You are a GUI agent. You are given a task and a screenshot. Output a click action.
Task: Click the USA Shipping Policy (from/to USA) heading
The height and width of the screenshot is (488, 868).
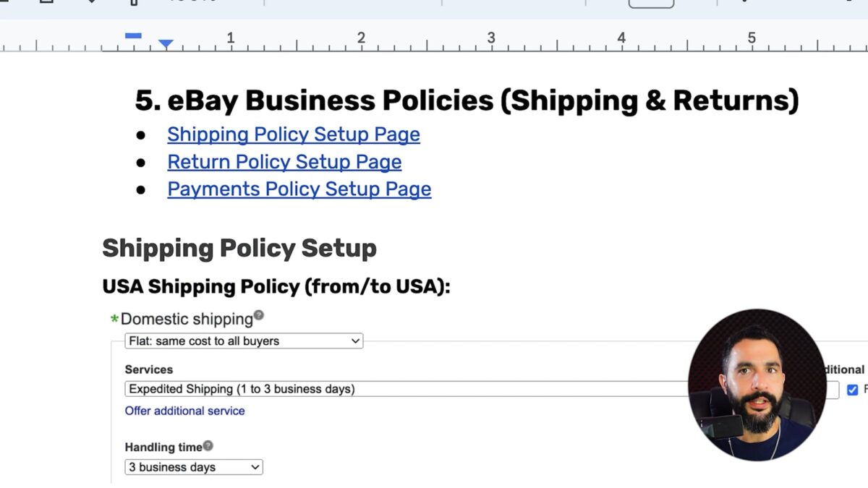(276, 287)
